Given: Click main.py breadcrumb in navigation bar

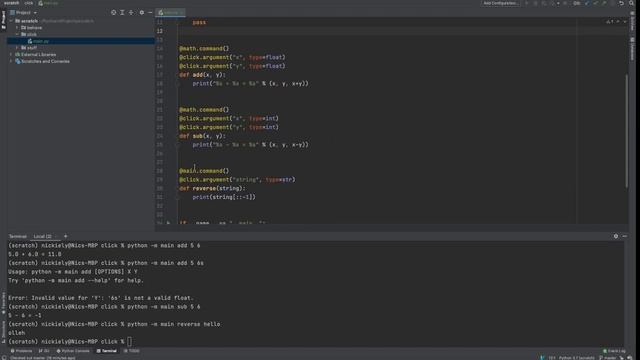Looking at the screenshot, I should click(x=49, y=3).
